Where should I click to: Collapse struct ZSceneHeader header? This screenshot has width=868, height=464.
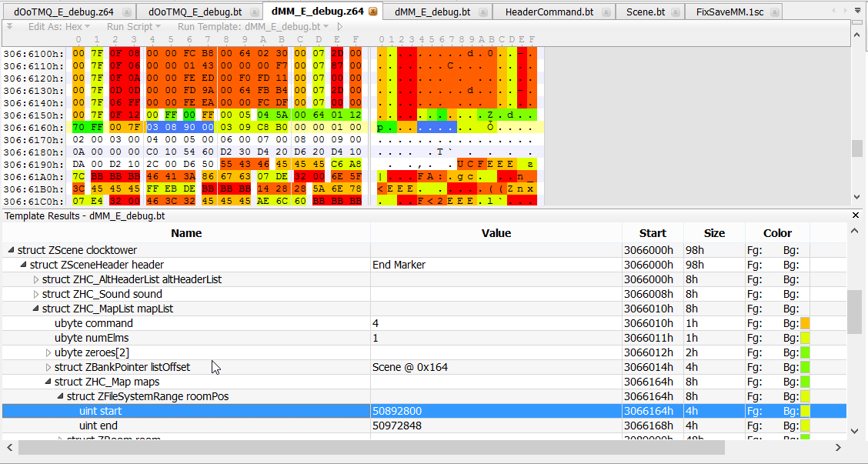[23, 265]
